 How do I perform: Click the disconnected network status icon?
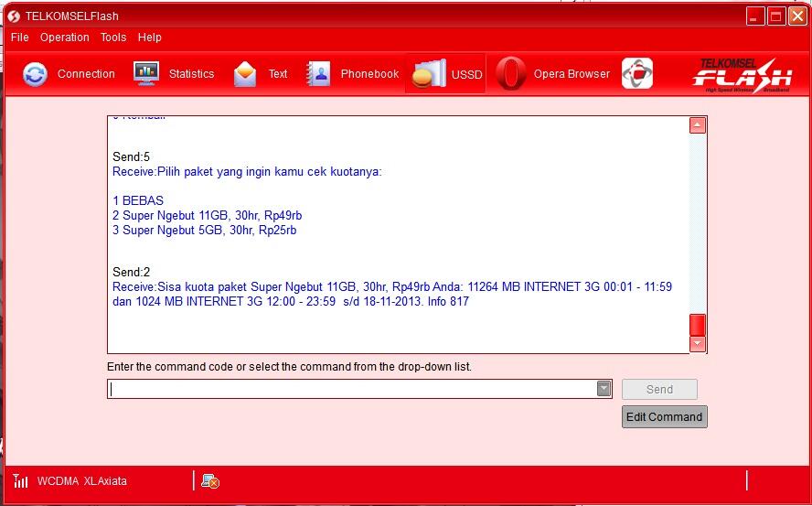pos(210,481)
